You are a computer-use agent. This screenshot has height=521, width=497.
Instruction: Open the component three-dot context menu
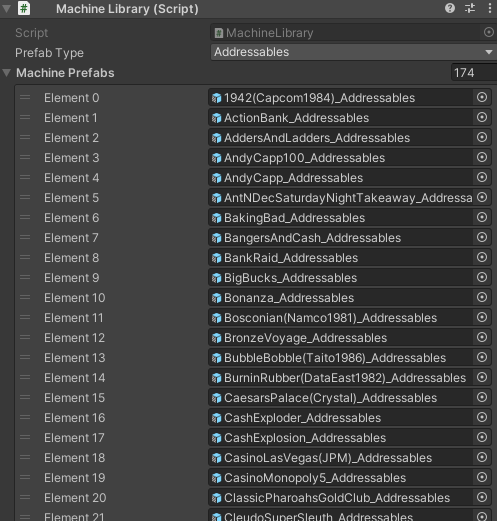[489, 8]
